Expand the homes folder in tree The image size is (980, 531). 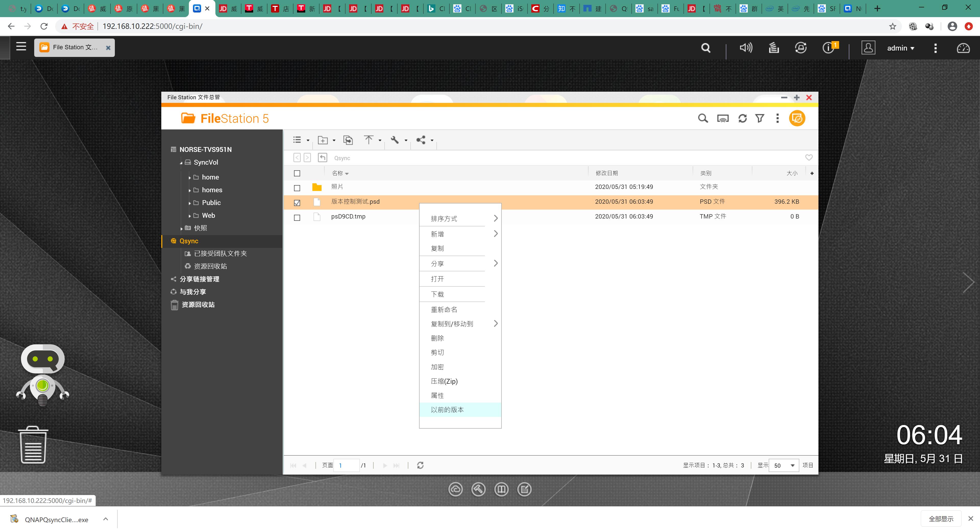click(189, 190)
